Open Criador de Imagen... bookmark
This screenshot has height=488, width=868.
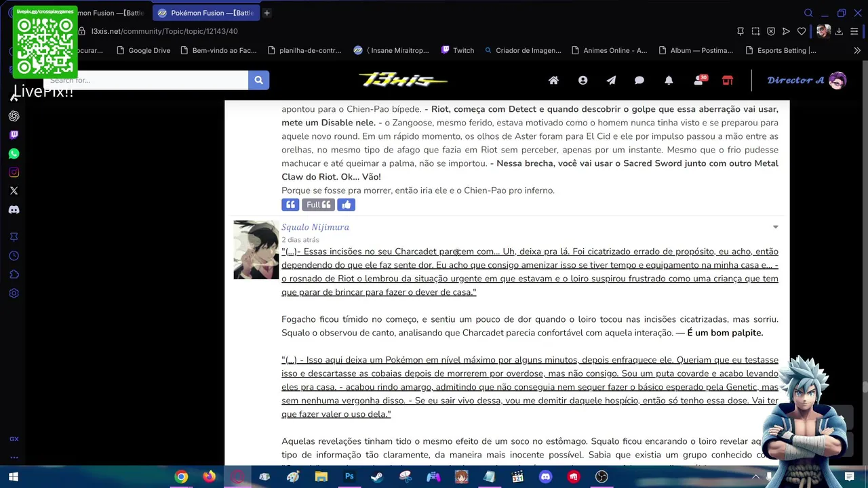(522, 50)
